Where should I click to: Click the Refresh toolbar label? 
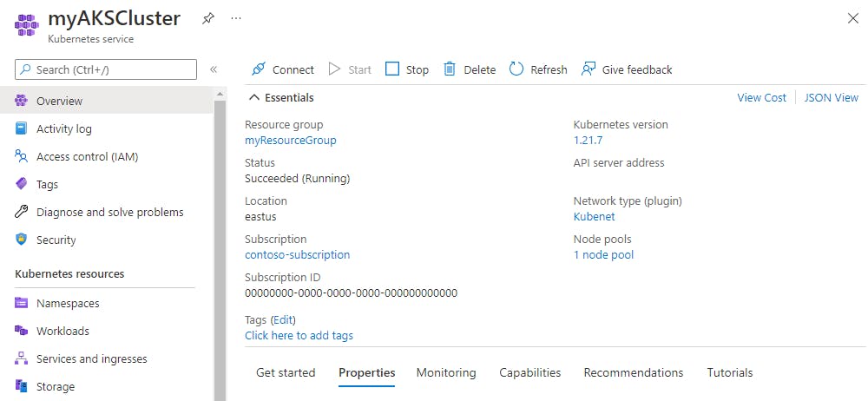coord(549,69)
